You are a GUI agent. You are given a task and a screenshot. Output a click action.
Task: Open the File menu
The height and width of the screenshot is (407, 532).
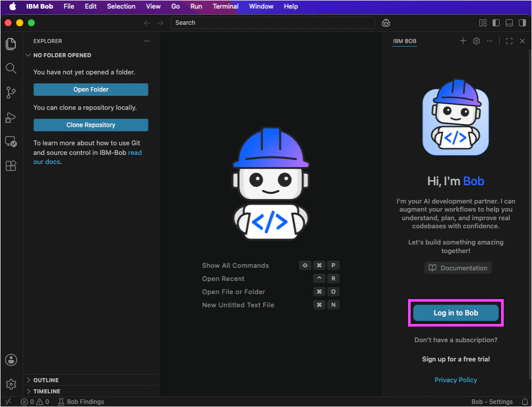tap(69, 6)
